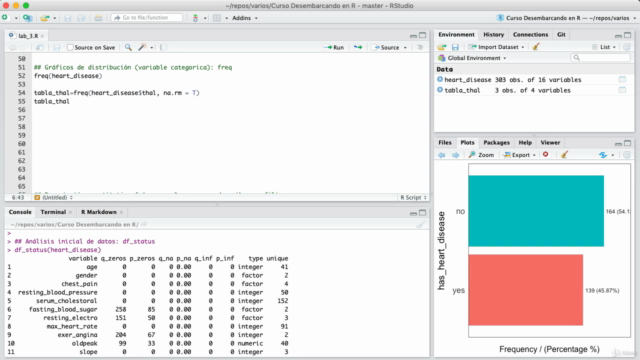The image size is (640, 360).
Task: Open Find/Replace magnifier icon
Action: 128,47
